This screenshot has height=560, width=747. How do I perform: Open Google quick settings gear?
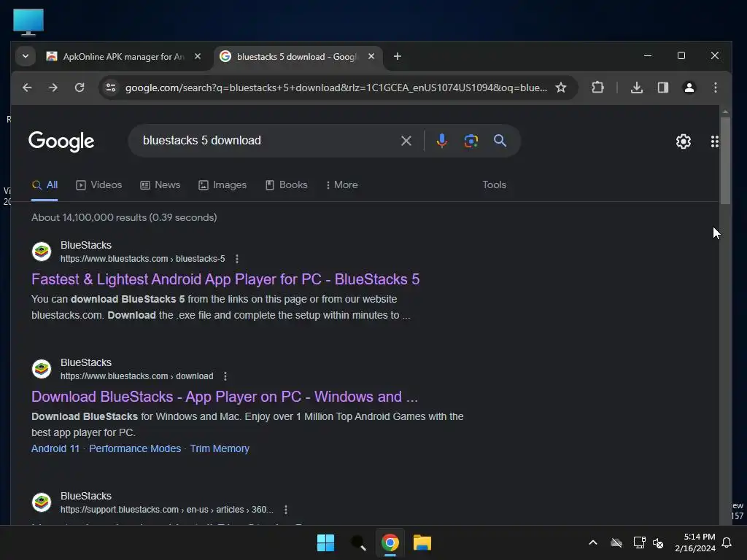[684, 141]
